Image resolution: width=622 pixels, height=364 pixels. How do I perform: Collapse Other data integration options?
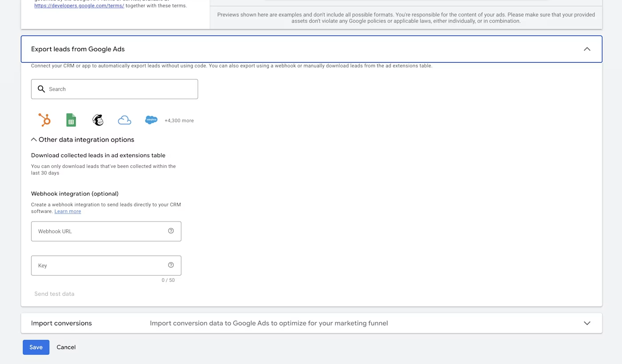coord(34,139)
